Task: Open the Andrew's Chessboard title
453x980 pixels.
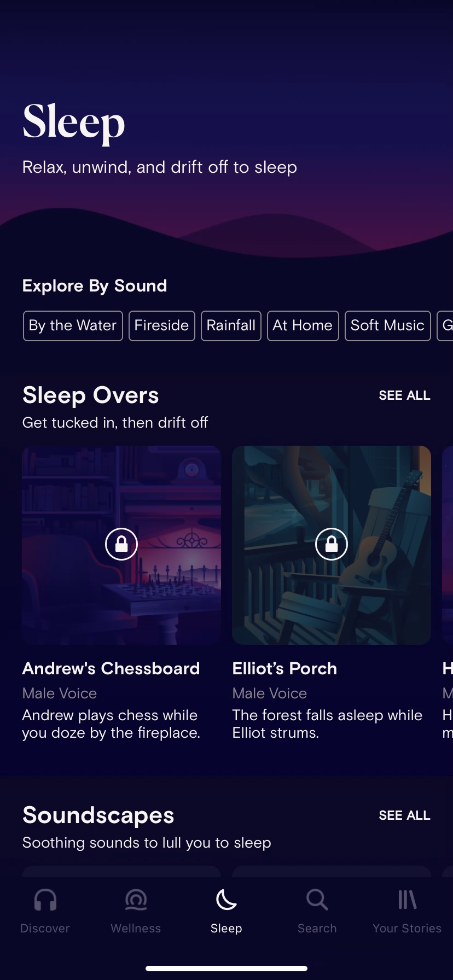Action: pos(111,668)
